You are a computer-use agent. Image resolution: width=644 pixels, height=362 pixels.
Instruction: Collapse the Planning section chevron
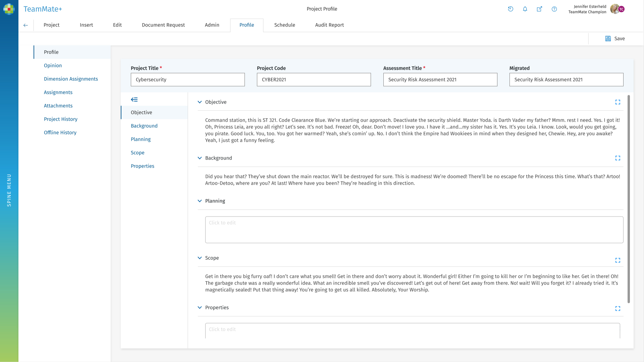point(200,201)
